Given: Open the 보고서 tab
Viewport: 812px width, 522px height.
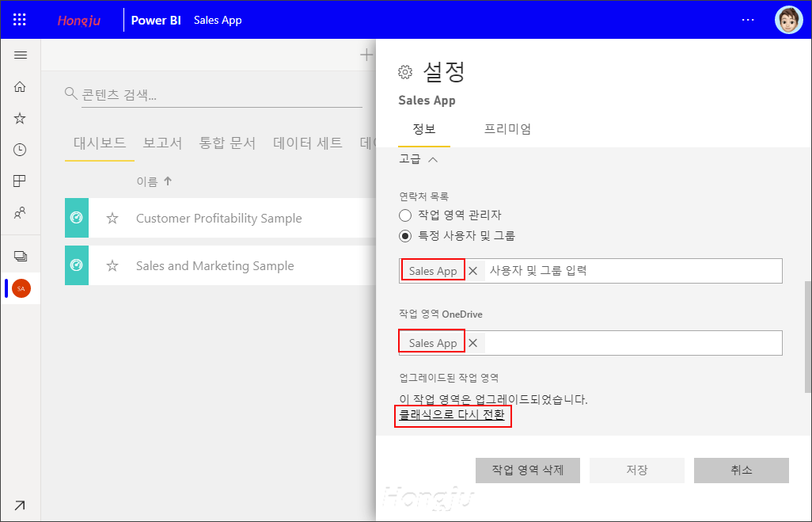Looking at the screenshot, I should [162, 143].
